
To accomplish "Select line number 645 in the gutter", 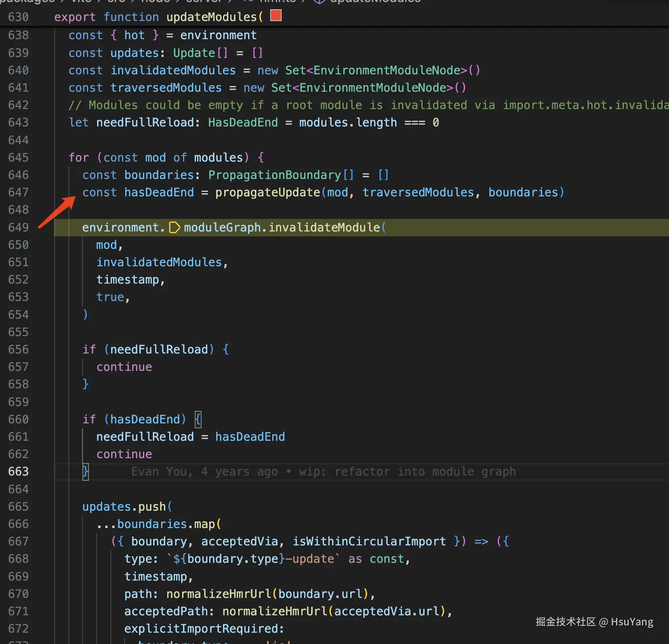I will (x=19, y=158).
